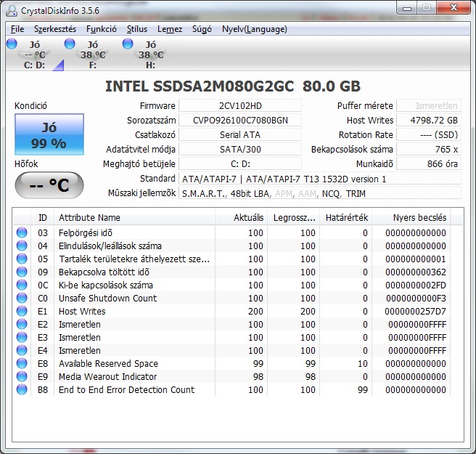The width and height of the screenshot is (476, 454).
Task: Click the Munkaidõ 866 óra field
Action: [x=429, y=164]
